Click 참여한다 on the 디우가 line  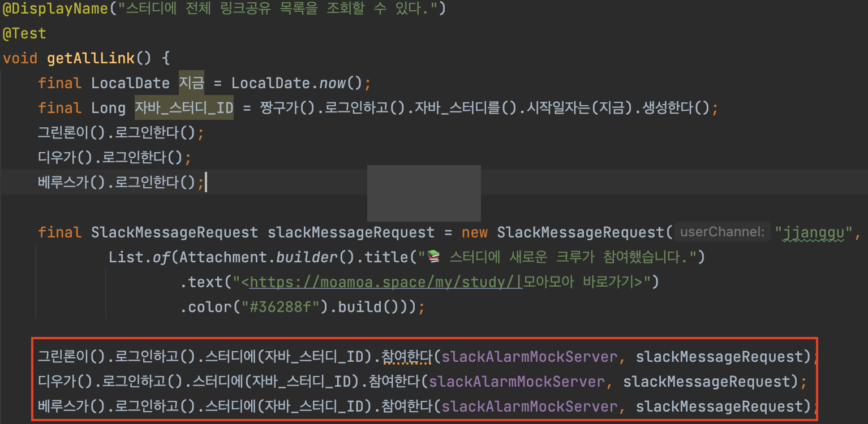tap(394, 381)
